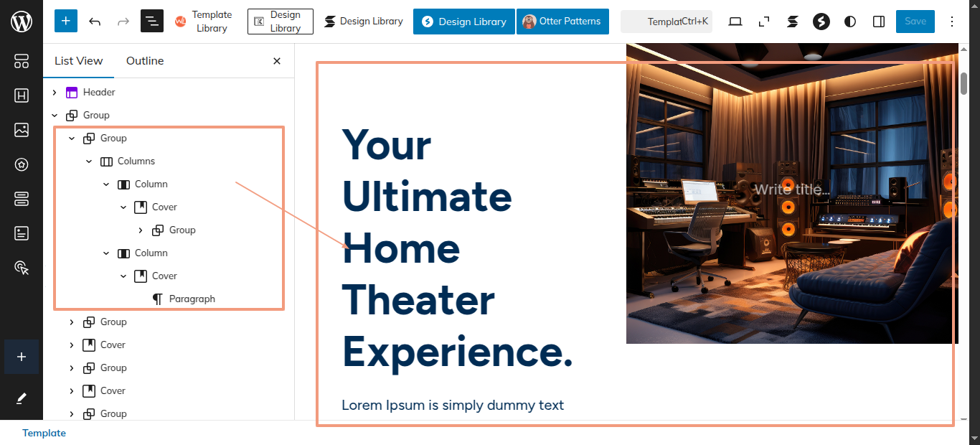Open the outlined Design Library button
The height and width of the screenshot is (445, 980).
point(281,22)
